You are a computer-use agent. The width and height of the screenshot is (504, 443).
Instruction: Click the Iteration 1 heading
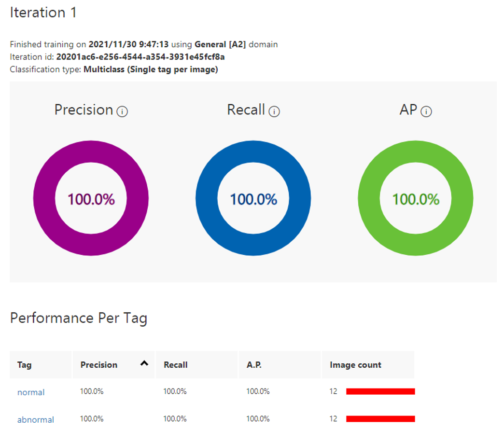coord(43,13)
